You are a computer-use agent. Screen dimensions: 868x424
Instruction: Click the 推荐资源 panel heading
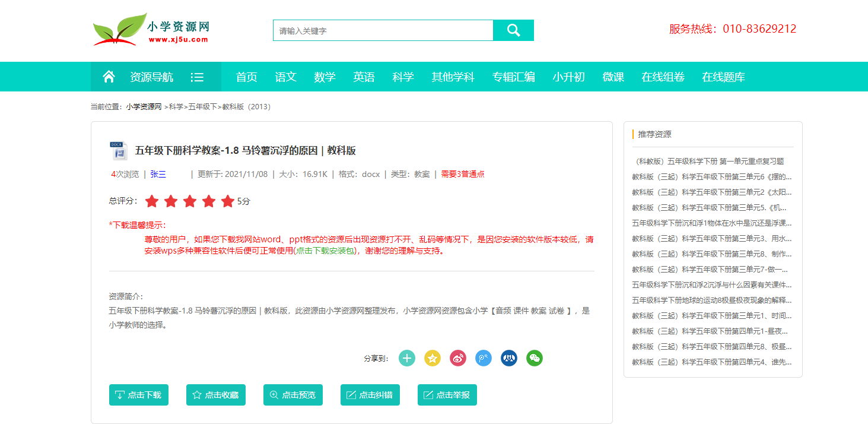tap(654, 134)
